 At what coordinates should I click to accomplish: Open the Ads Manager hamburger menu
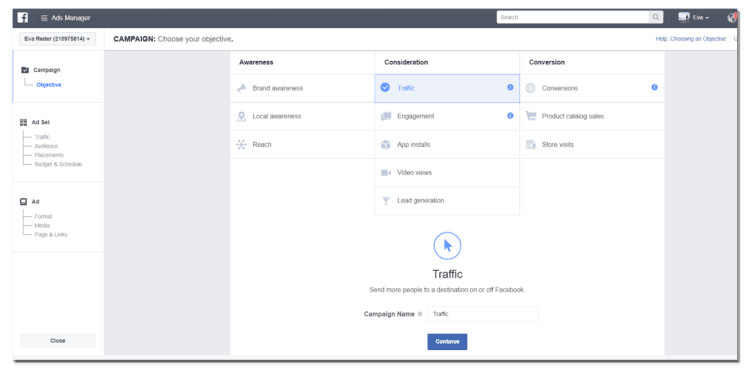pos(44,18)
